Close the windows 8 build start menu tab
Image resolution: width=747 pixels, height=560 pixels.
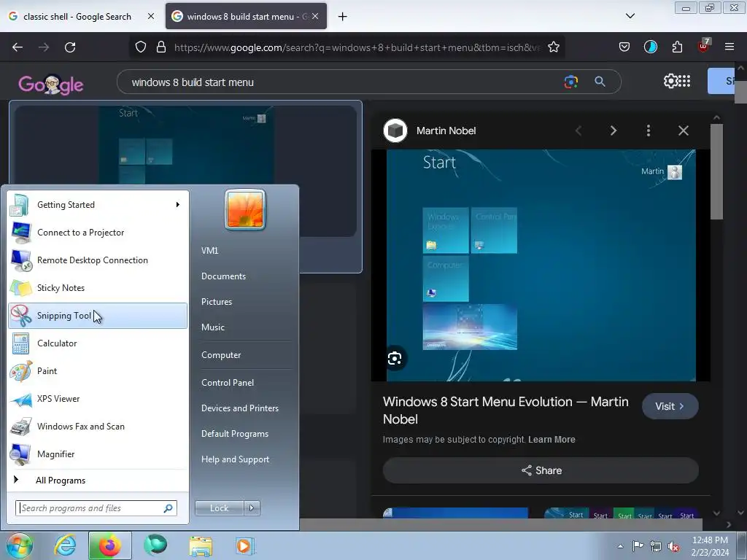pyautogui.click(x=315, y=16)
